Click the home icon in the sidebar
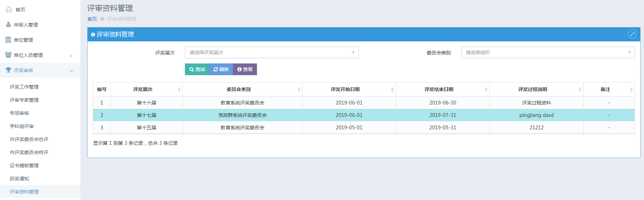 tap(9, 9)
